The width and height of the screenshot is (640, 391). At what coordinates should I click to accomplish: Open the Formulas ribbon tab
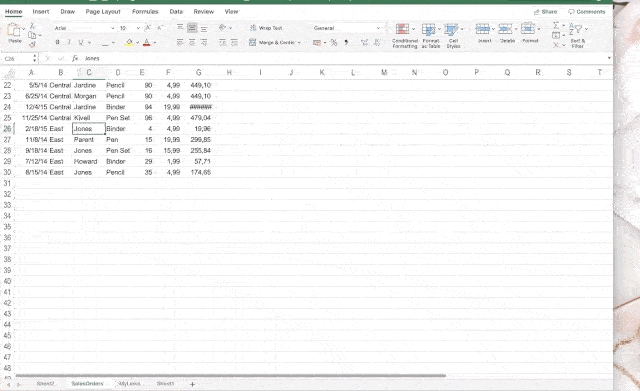145,11
